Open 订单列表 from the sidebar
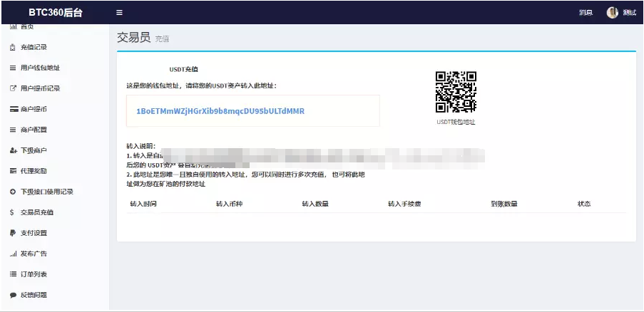This screenshot has width=644, height=312. tap(34, 274)
